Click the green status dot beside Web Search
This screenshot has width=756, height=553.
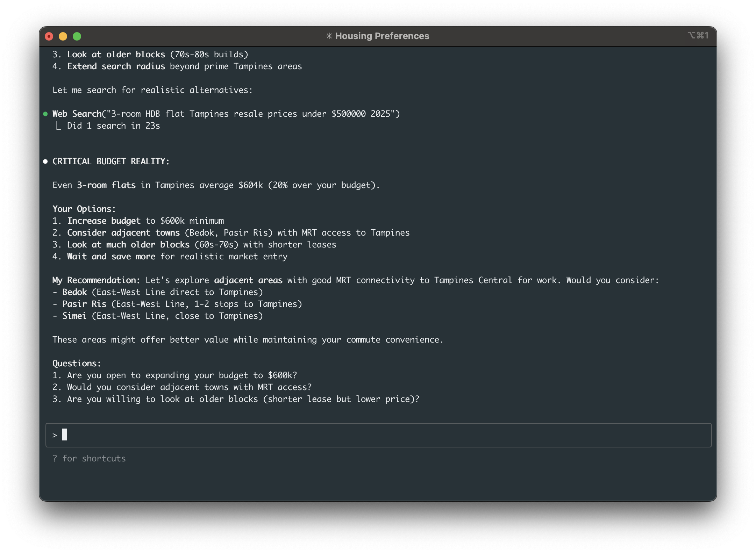(x=45, y=114)
